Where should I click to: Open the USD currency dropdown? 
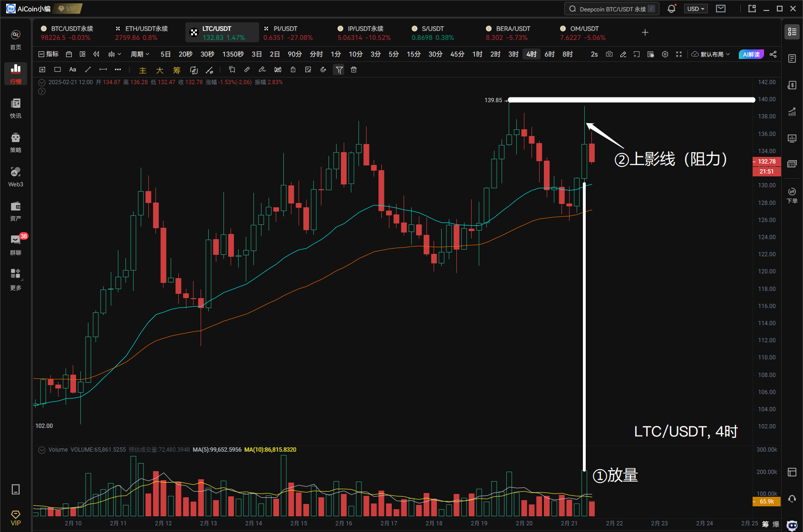pos(696,9)
